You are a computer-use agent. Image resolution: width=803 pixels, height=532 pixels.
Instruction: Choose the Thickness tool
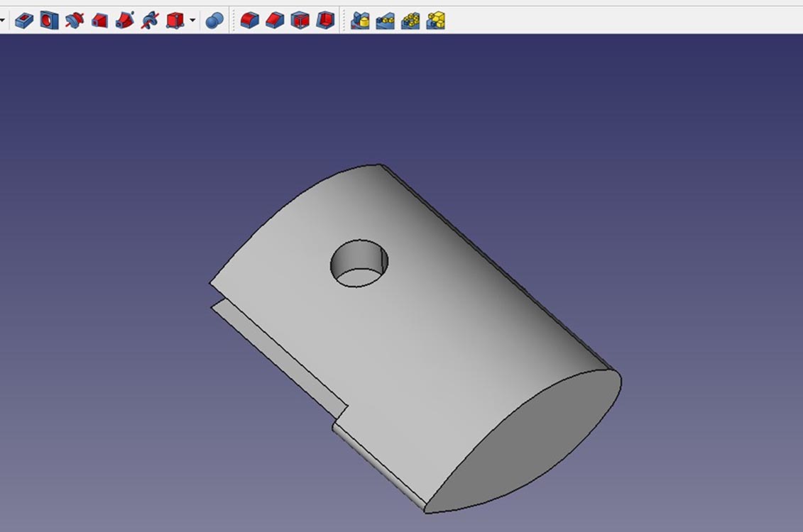tap(325, 21)
